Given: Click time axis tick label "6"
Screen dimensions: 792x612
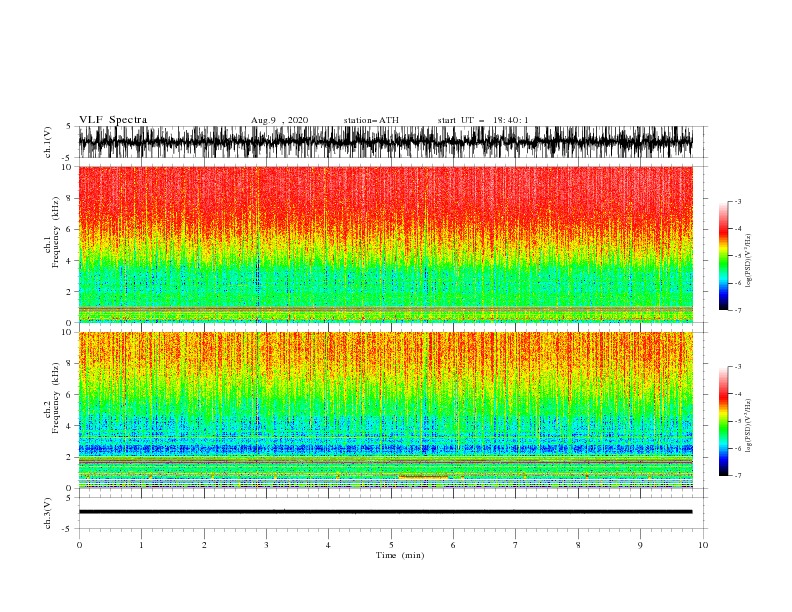Looking at the screenshot, I should (453, 545).
